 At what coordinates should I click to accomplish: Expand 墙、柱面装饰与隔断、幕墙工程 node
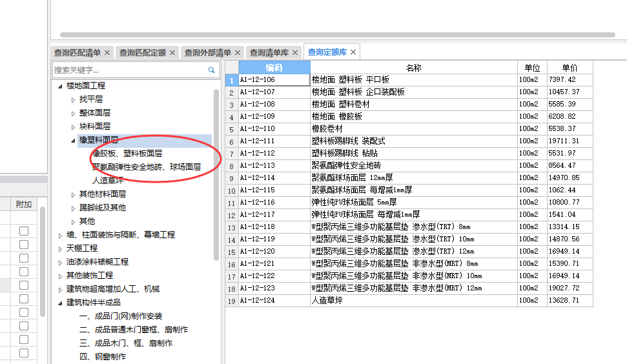pyautogui.click(x=60, y=236)
